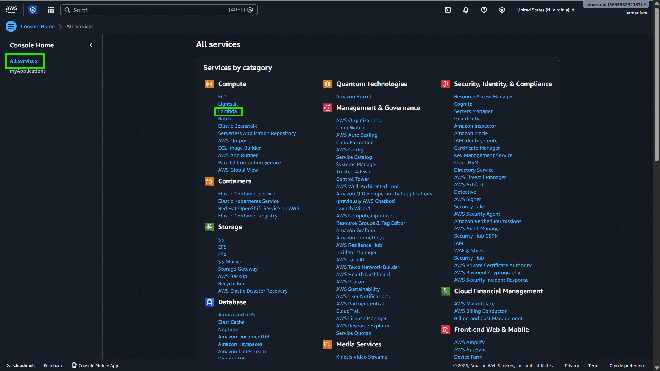
Task: Open the Device Farm link
Action: coord(468,357)
